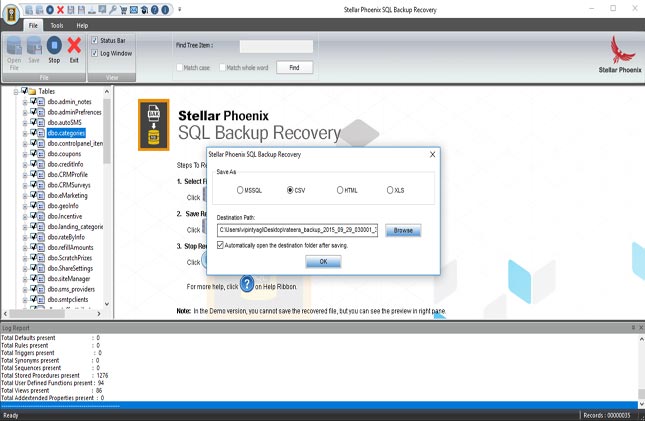Click the shopping cart buy icon

coord(123,10)
